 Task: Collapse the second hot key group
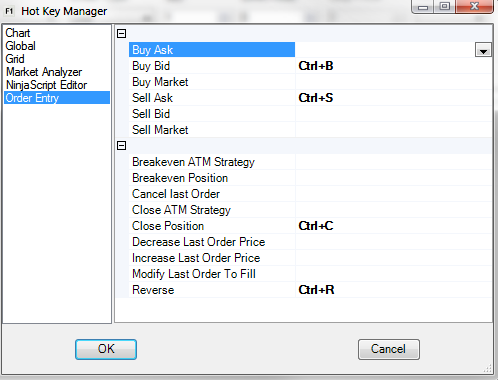(122, 145)
